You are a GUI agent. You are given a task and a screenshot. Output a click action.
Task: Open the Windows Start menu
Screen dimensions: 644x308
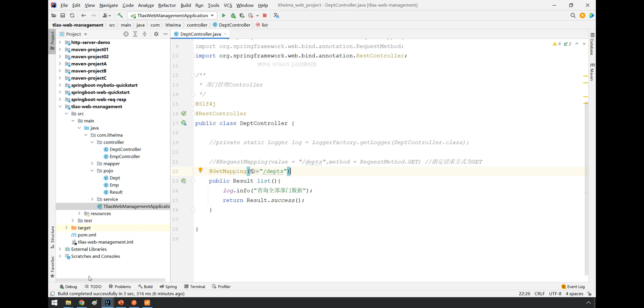pos(54,302)
